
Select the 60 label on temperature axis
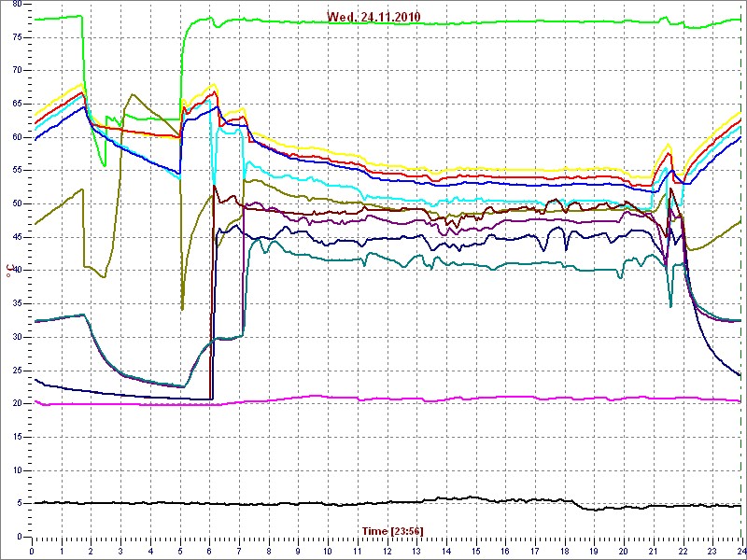click(x=16, y=137)
